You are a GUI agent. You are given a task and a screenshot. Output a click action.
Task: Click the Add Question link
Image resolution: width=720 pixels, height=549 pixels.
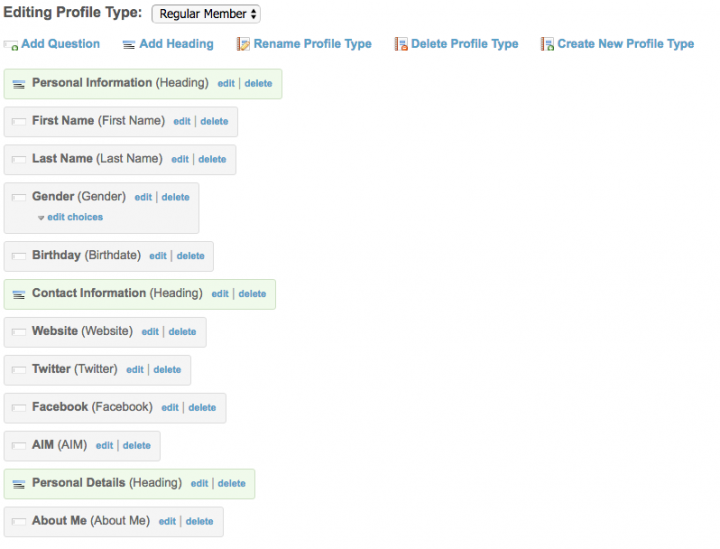tap(60, 44)
